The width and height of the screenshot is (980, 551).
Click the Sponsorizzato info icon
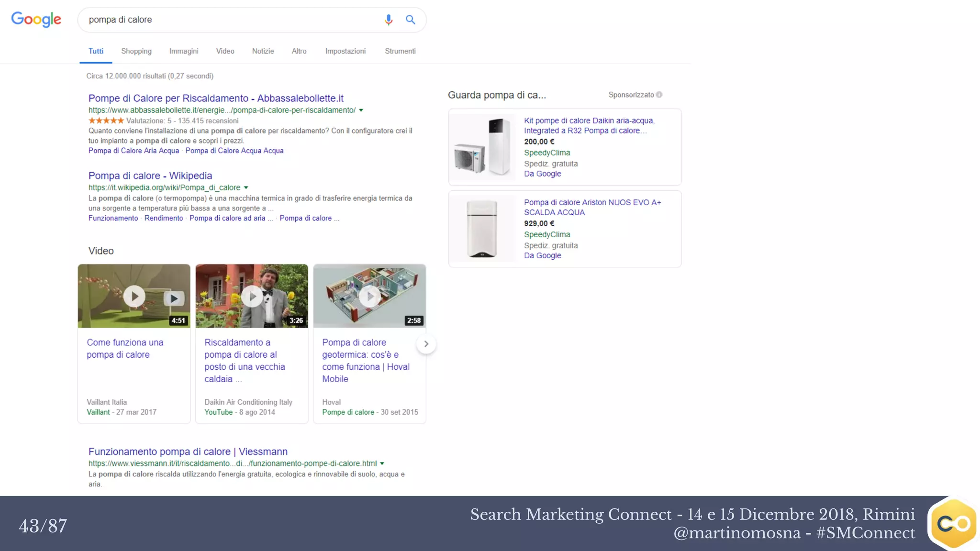click(659, 95)
